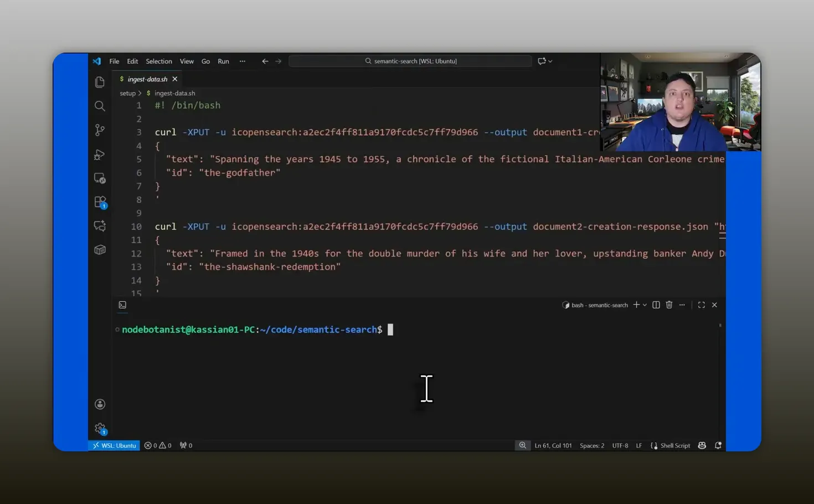
Task: Open the Remote Explorer view
Action: [x=100, y=178]
